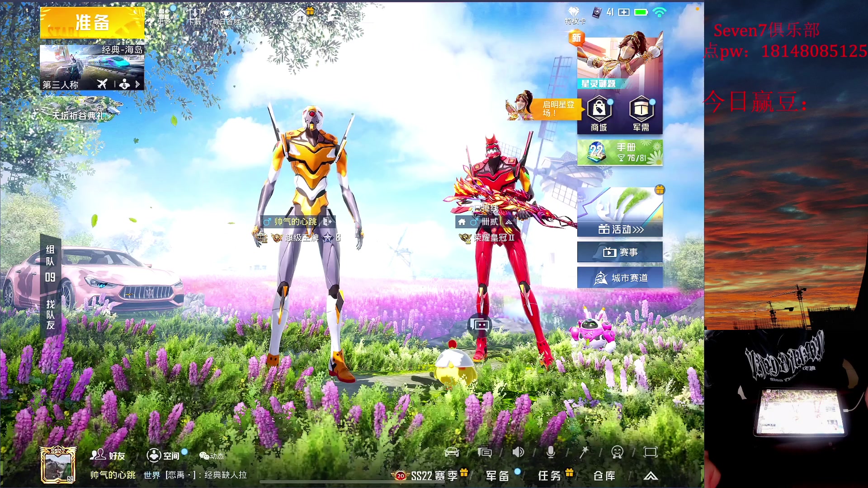Viewport: 868px width, 488px height.
Task: Toggle the microphone voice icon
Action: (x=551, y=452)
